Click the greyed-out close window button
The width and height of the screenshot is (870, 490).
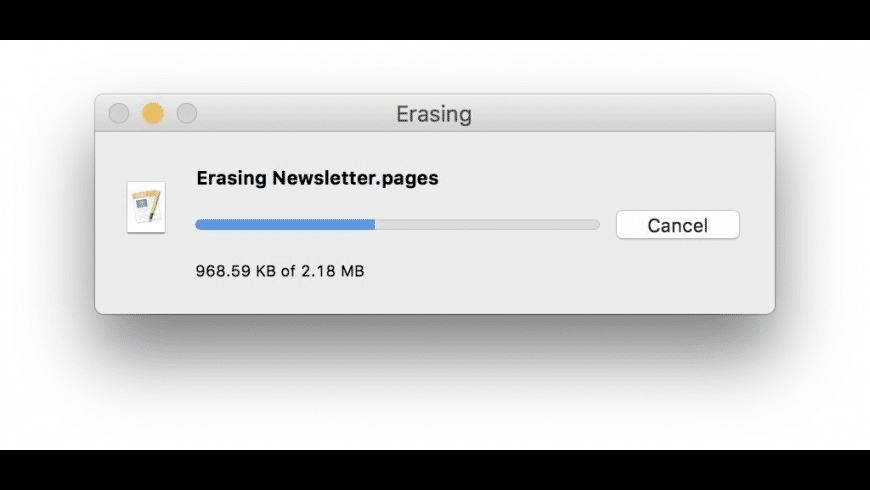tap(119, 114)
